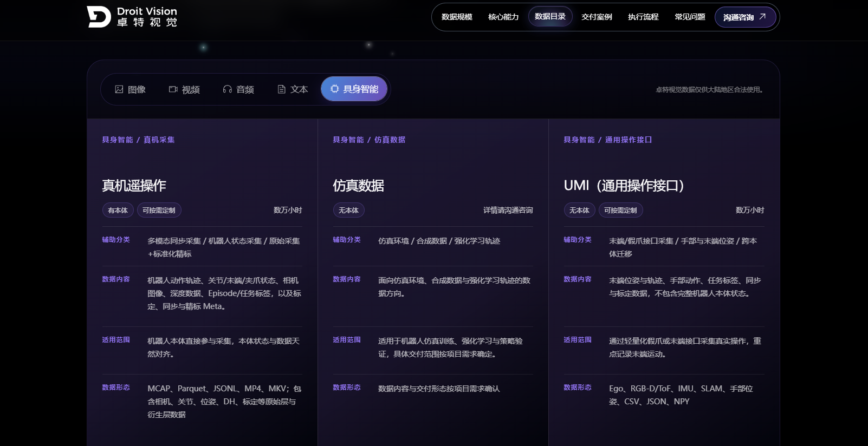
Task: Open the 核心能力 navigation item
Action: pos(503,17)
